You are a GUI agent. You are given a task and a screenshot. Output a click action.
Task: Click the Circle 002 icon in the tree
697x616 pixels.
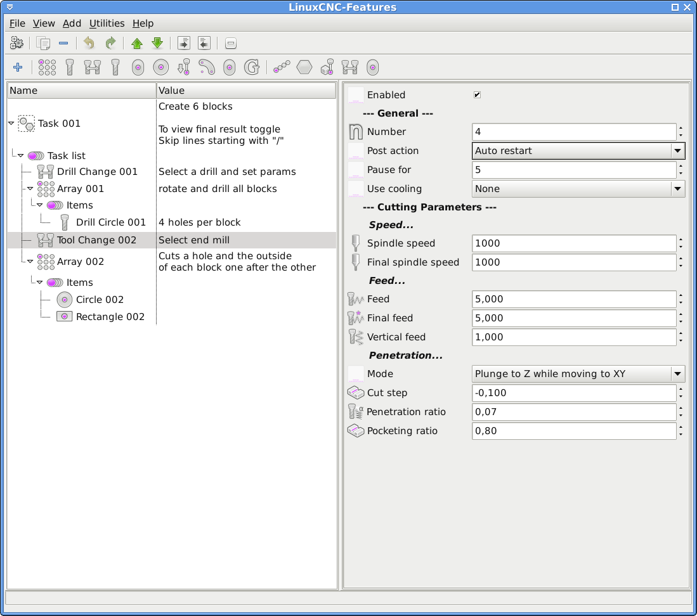click(x=65, y=300)
